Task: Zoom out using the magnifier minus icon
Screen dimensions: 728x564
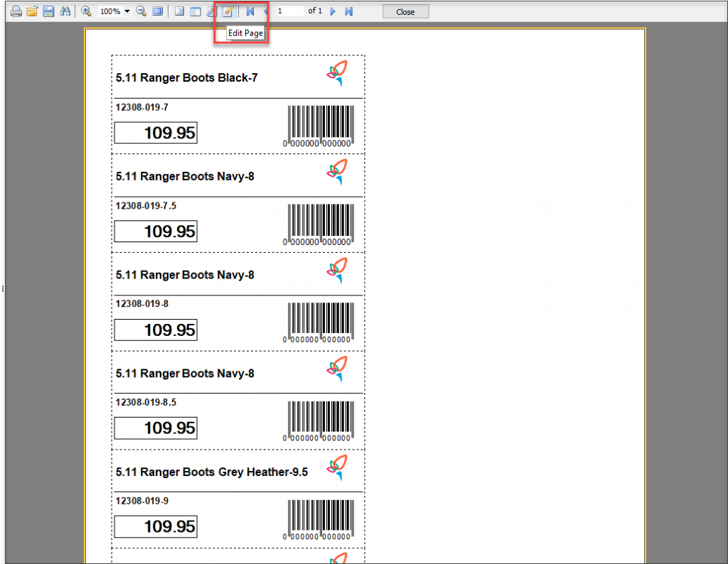Action: click(141, 11)
